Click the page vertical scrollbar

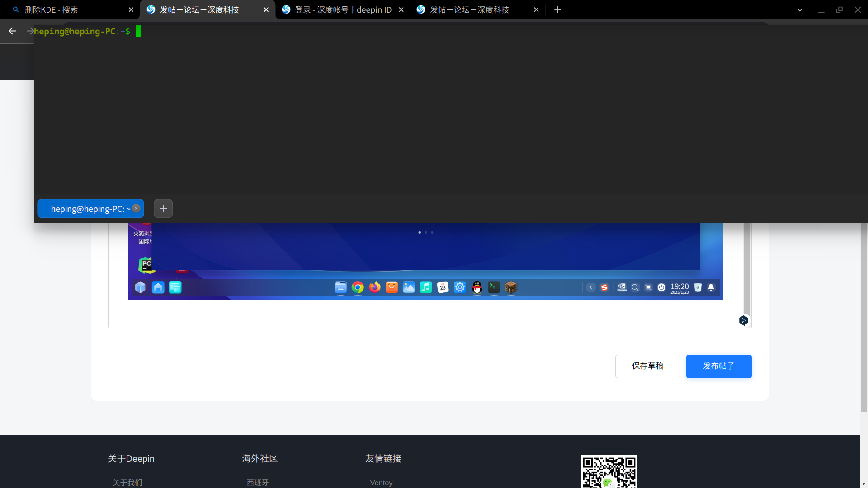point(863,316)
